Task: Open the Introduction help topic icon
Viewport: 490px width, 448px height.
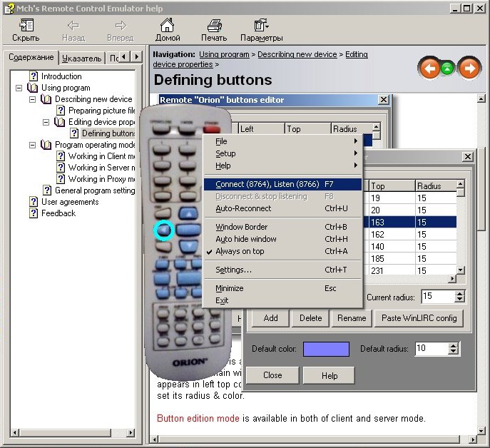Action: pos(34,76)
